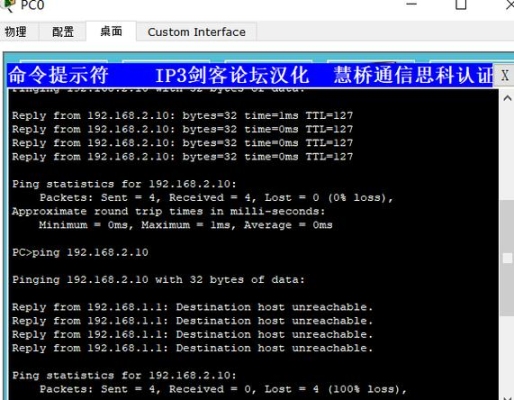514x400 pixels.
Task: Click the first 'Destination host unreachable' line
Action: point(192,307)
